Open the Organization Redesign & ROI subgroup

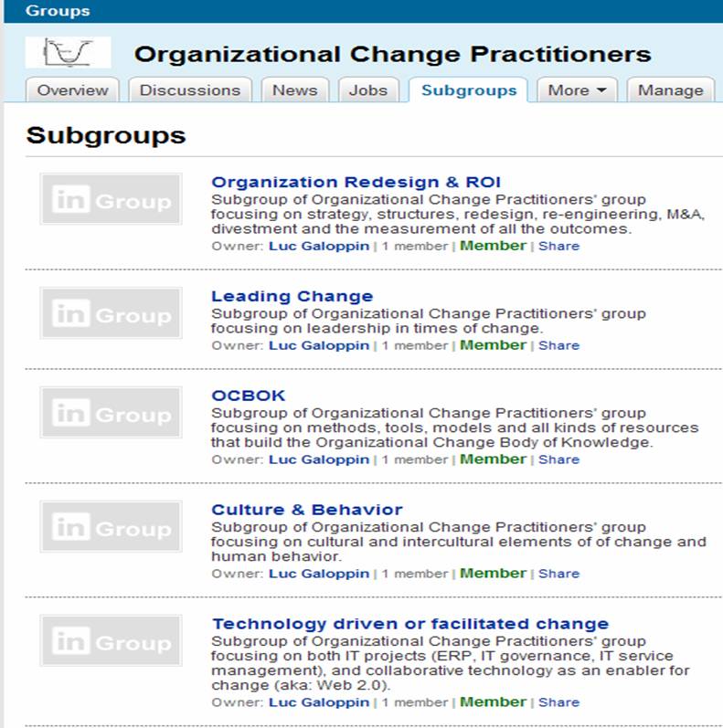[x=356, y=182]
